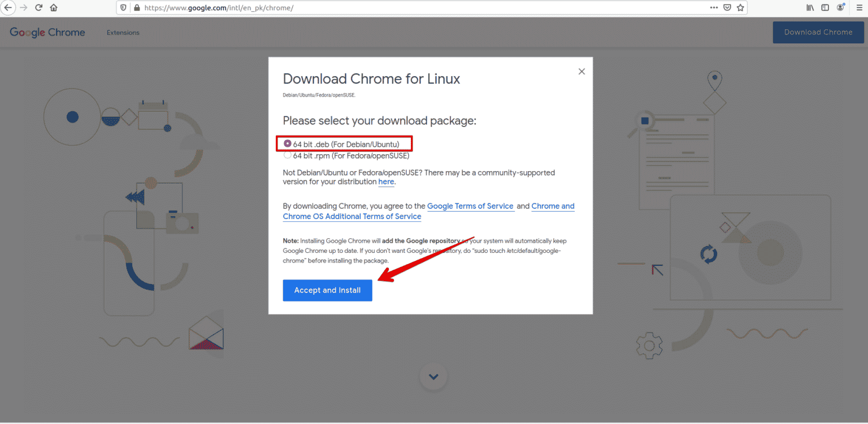Open page actions via the ellipsis menu
Image resolution: width=868 pixels, height=424 pixels.
tap(713, 7)
